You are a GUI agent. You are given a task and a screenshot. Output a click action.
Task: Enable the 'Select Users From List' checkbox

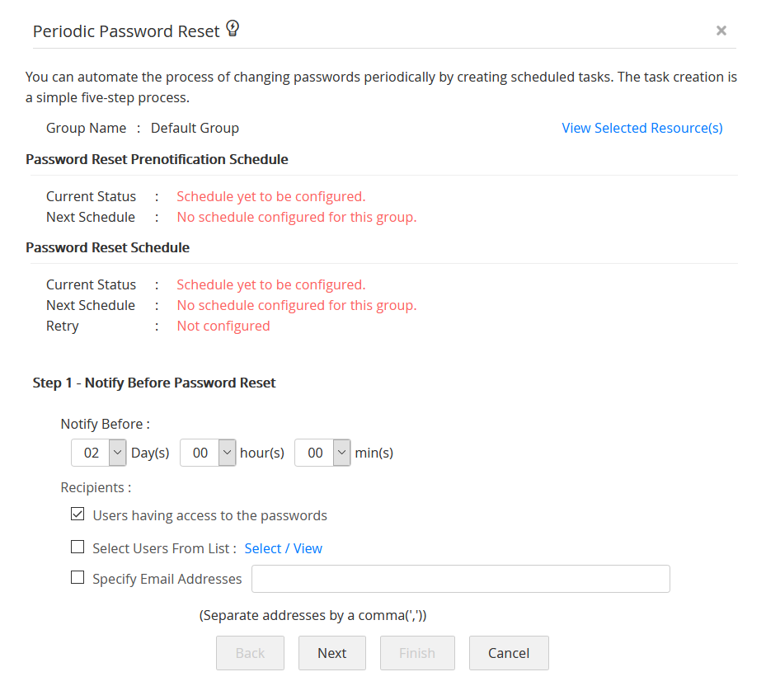(77, 546)
